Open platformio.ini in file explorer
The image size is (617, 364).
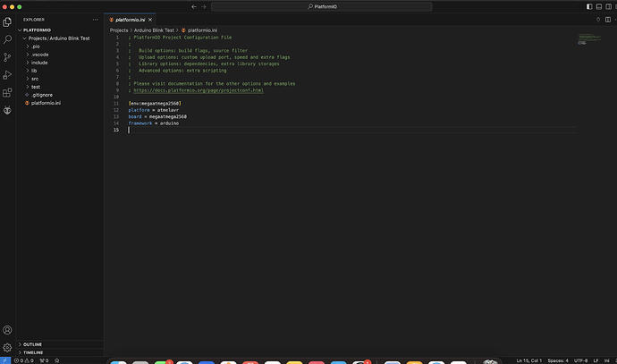coord(60,103)
